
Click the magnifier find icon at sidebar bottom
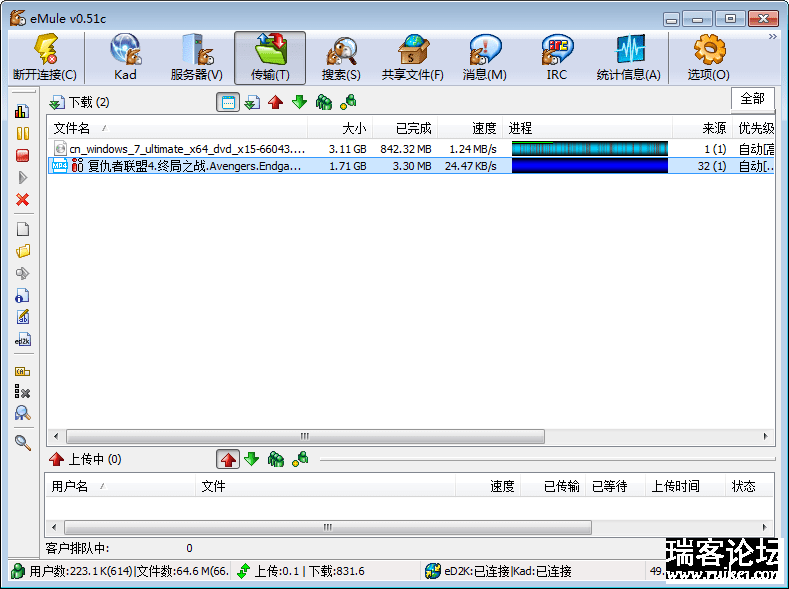[23, 443]
